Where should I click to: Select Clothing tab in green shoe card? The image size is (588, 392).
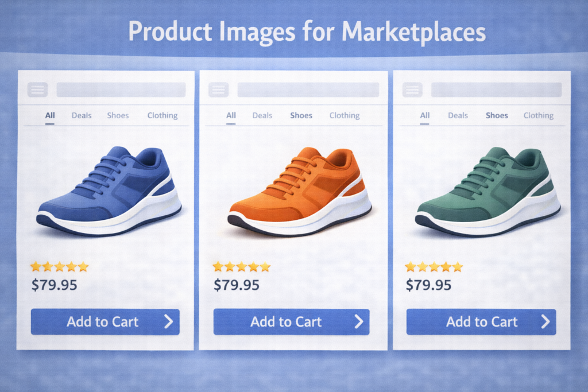click(x=539, y=115)
